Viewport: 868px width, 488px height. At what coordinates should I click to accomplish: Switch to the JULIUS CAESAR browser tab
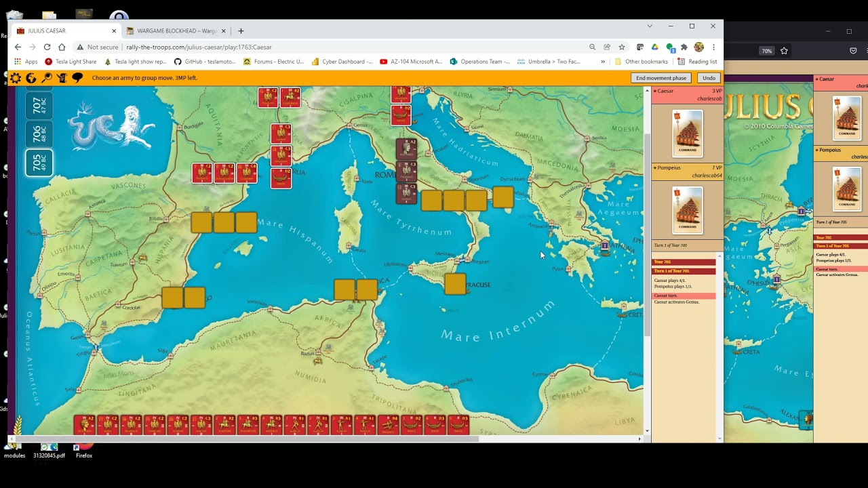(x=66, y=30)
